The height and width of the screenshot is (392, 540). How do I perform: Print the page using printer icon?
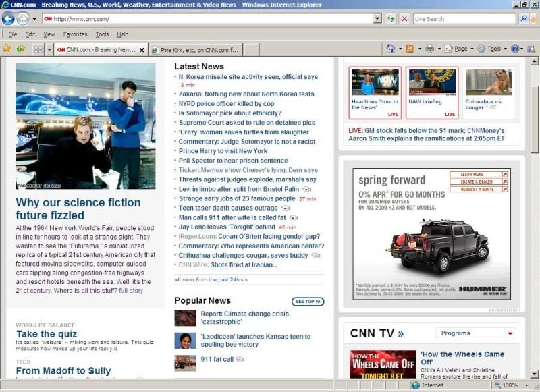click(429, 49)
